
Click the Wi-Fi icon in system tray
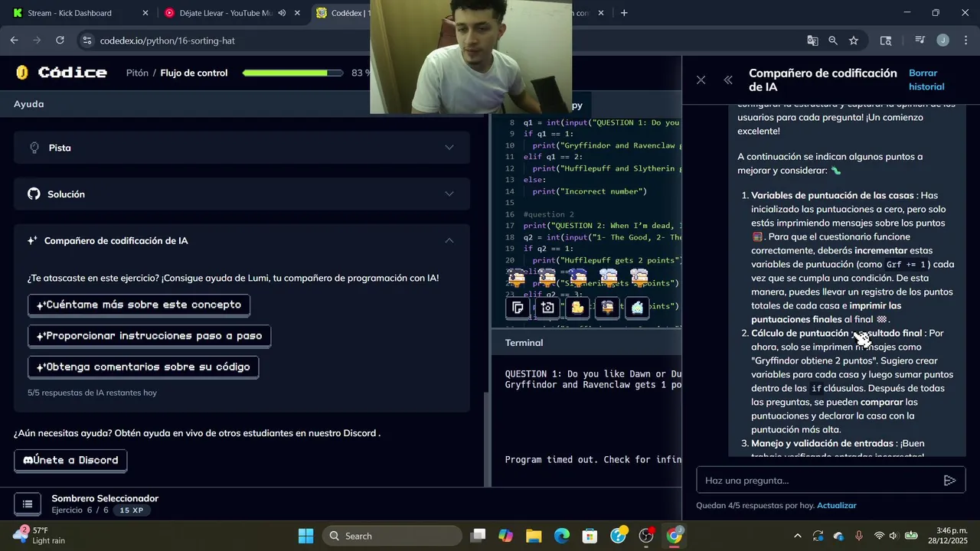[879, 536]
